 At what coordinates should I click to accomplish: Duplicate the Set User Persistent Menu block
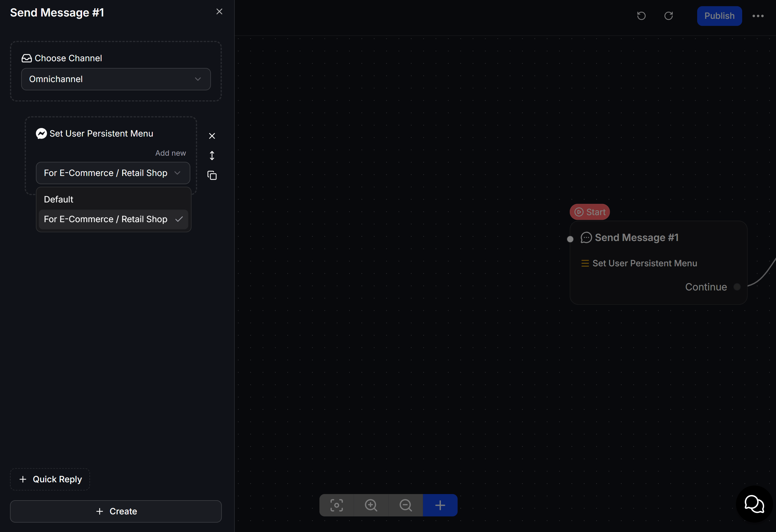[212, 175]
